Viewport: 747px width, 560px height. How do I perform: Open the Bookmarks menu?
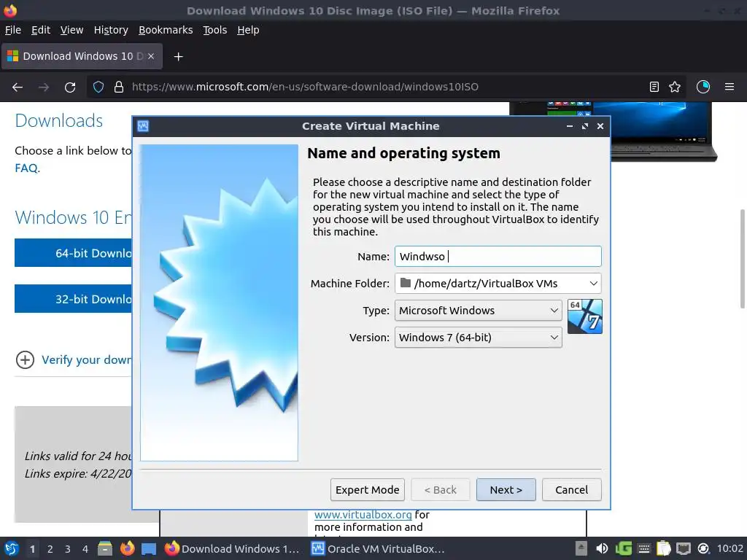(x=166, y=30)
